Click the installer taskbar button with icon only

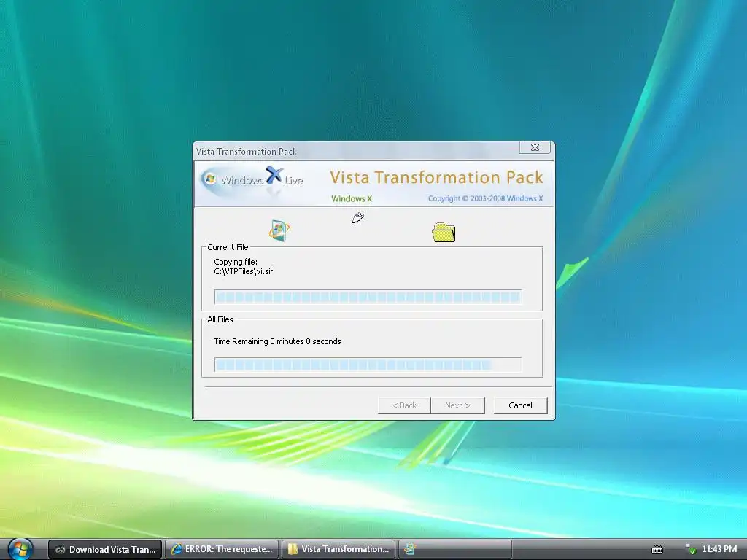455,549
